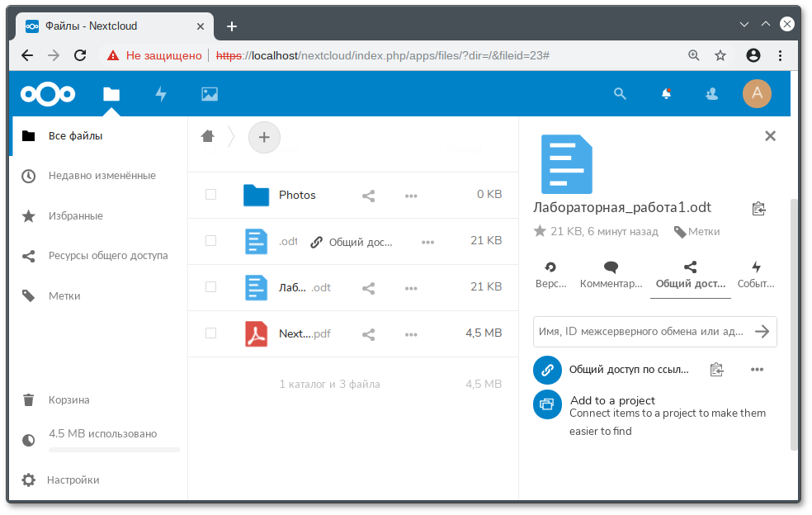Open the Photos folder
Screen dimensions: 812x515
297,195
